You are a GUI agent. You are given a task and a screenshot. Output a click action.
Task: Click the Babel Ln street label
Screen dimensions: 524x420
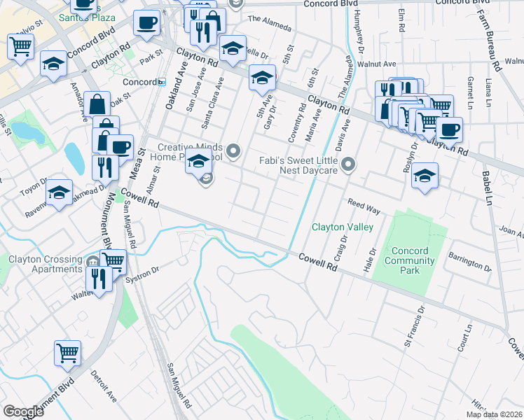488,188
